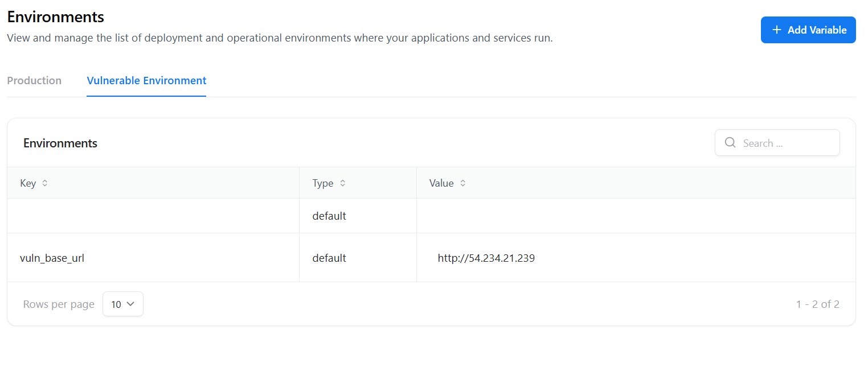The height and width of the screenshot is (371, 868).
Task: Click the Value column header label
Action: (441, 183)
